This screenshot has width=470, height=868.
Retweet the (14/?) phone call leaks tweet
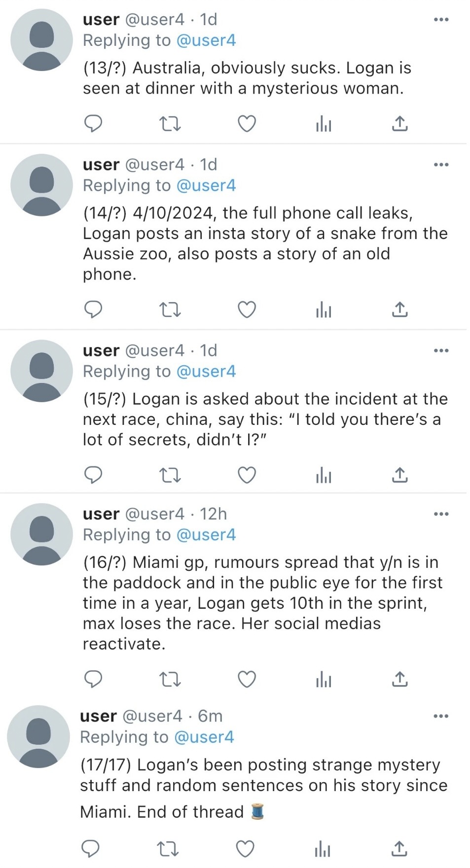(170, 310)
